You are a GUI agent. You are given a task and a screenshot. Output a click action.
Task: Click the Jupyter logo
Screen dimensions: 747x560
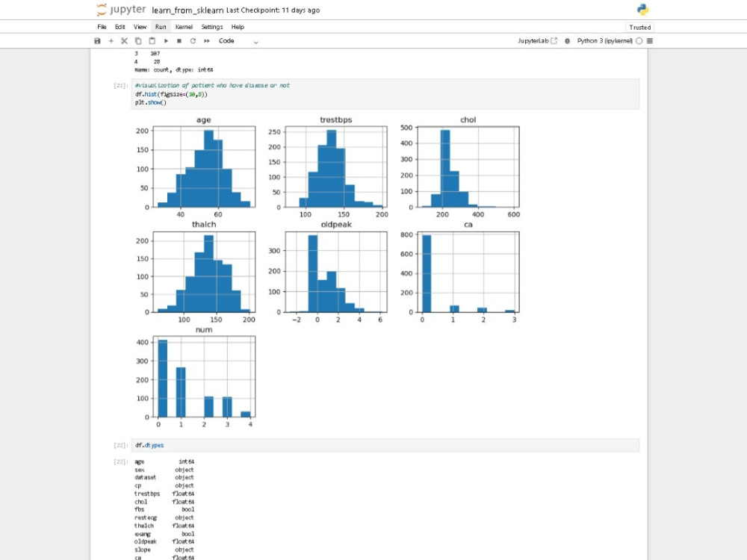[121, 10]
